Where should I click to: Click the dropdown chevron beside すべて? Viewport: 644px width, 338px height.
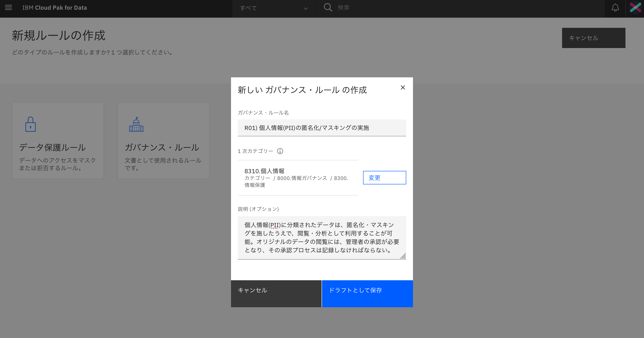coord(306,8)
